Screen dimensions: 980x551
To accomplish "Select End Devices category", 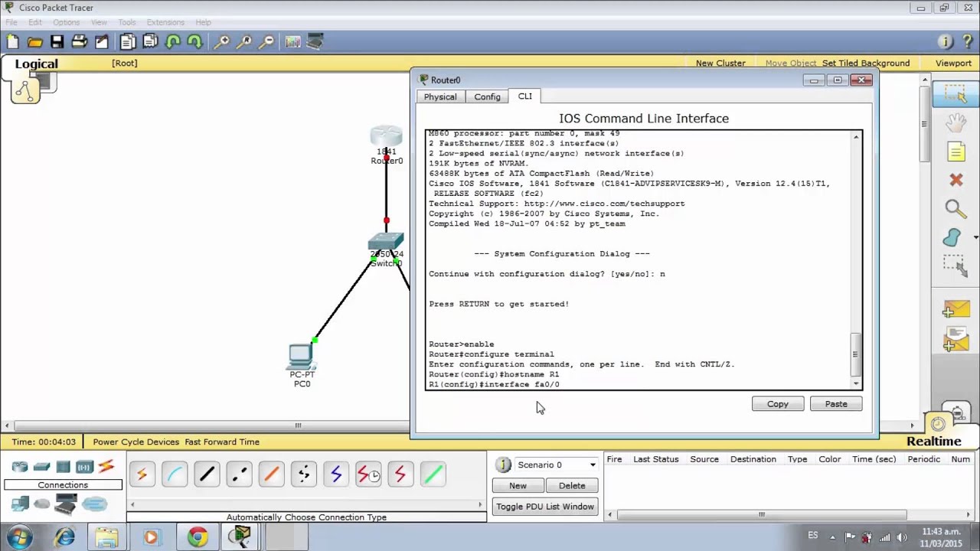I will pos(20,504).
